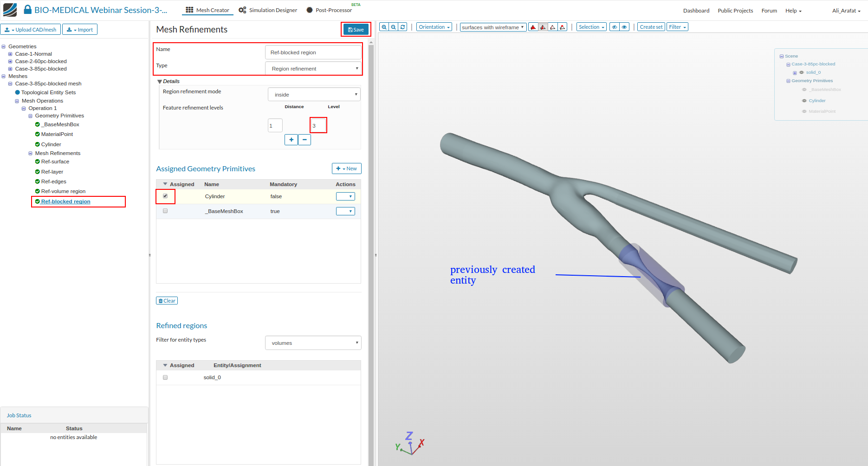The image size is (868, 466).
Task: Click the hide-selection crossed eye toolbar button
Action: tap(615, 27)
